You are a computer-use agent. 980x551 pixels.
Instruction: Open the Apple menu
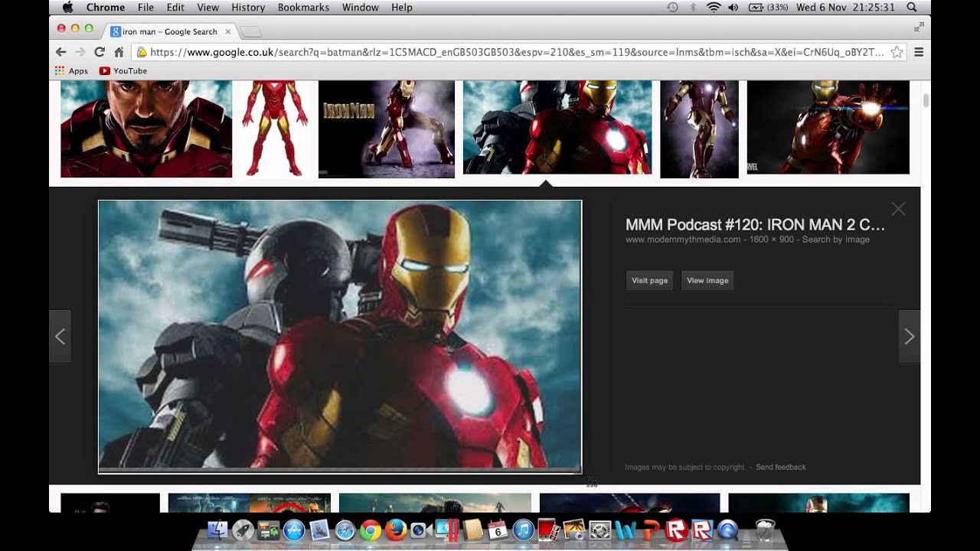[67, 7]
